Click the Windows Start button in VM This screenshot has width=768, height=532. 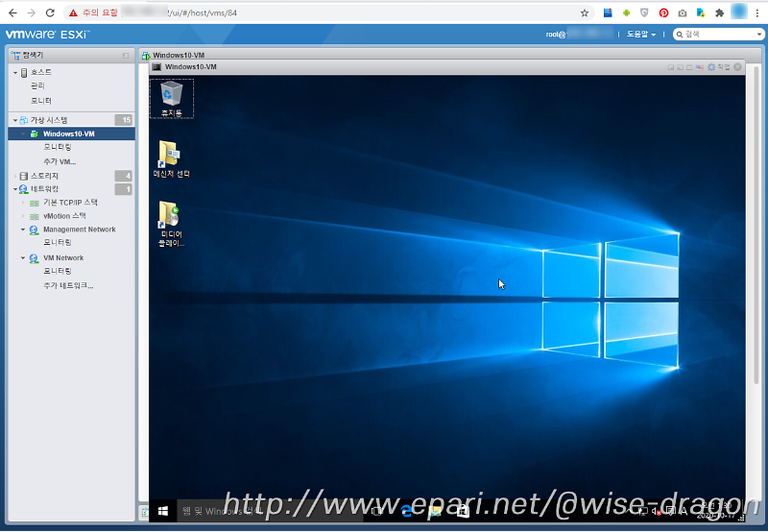pos(163,511)
